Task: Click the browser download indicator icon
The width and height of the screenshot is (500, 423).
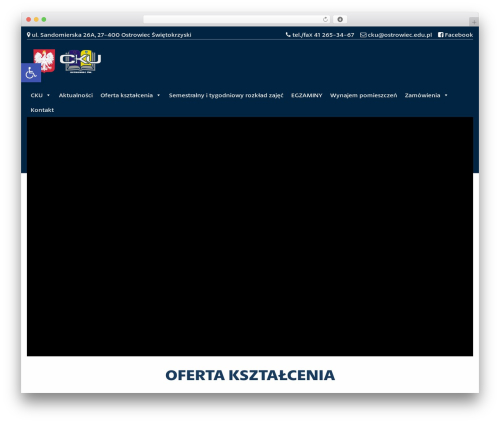Action: click(340, 19)
